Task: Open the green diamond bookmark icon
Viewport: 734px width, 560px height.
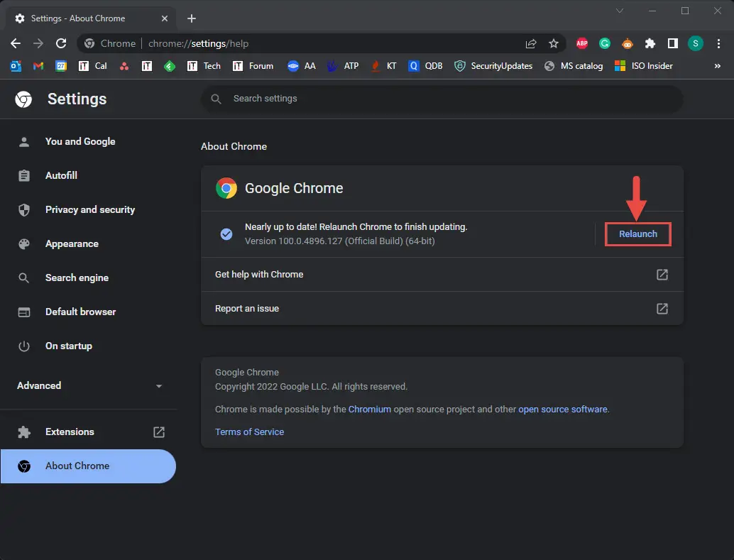Action: [x=170, y=66]
